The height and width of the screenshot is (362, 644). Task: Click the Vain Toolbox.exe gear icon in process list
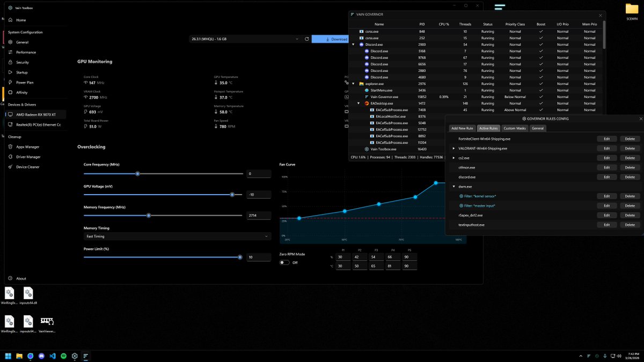(367, 149)
